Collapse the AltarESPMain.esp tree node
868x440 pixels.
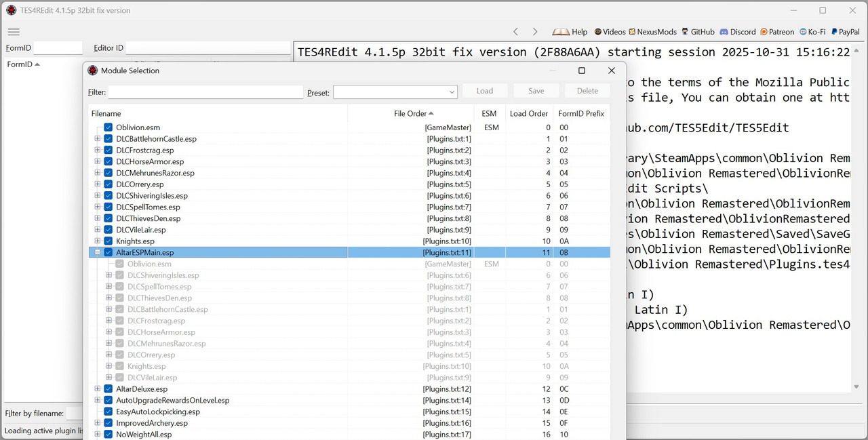[98, 252]
